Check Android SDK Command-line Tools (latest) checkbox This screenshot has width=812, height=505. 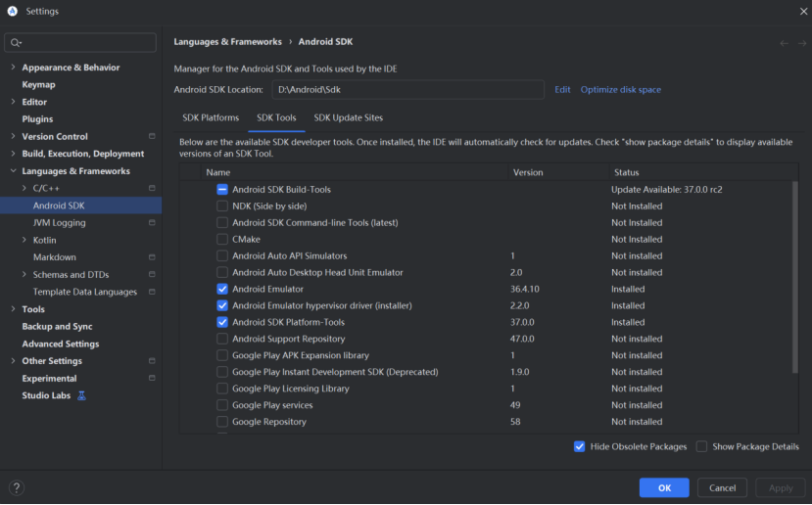click(x=222, y=222)
